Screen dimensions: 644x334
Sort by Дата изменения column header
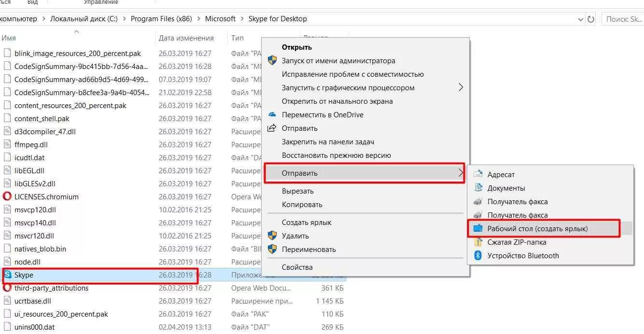tap(186, 38)
